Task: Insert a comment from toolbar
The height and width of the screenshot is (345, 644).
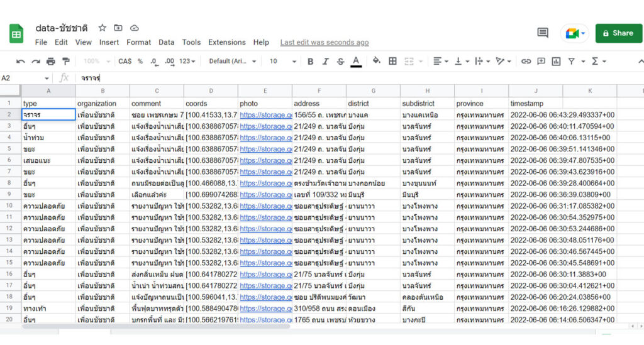Action: tap(541, 61)
